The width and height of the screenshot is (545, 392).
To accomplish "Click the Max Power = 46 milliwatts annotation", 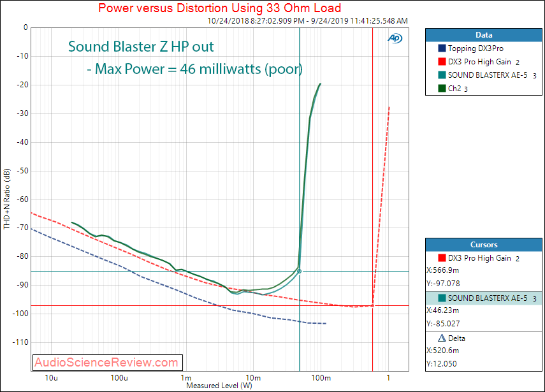I will [x=194, y=69].
